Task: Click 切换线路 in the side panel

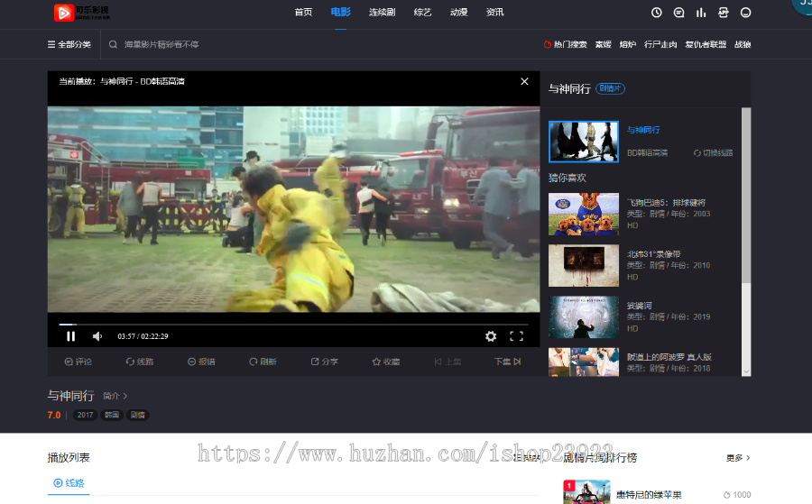Action: click(x=713, y=153)
